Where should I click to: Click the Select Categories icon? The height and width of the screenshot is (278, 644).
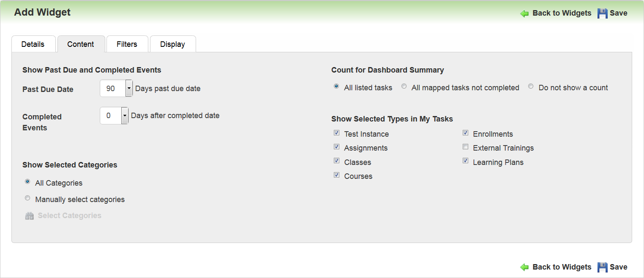pyautogui.click(x=29, y=216)
